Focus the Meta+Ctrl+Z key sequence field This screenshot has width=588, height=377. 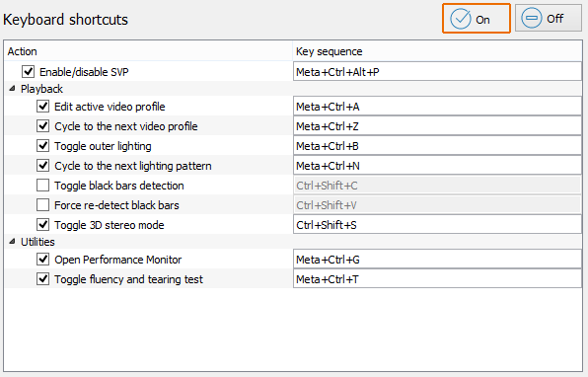click(437, 126)
